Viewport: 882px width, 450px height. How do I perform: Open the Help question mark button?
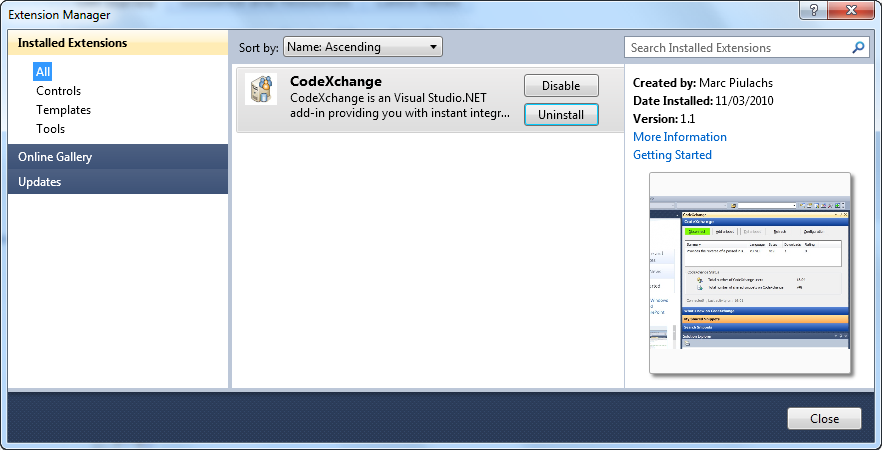[814, 11]
